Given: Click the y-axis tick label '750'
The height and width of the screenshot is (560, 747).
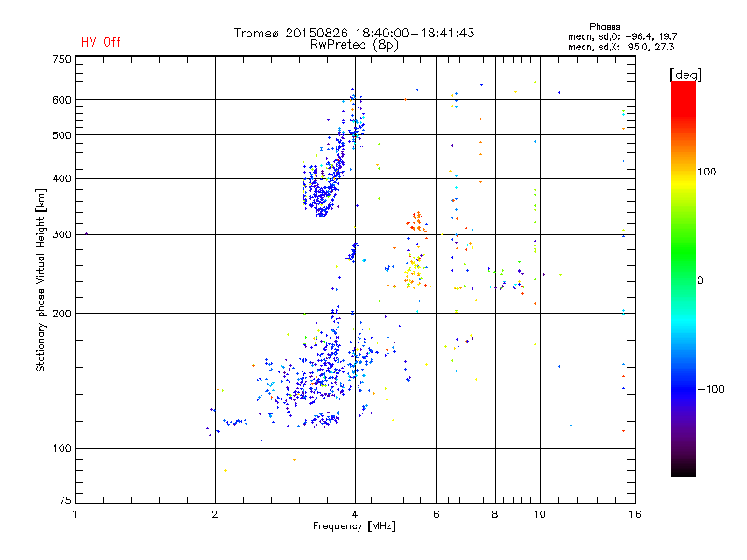Looking at the screenshot, I should pos(62,59).
